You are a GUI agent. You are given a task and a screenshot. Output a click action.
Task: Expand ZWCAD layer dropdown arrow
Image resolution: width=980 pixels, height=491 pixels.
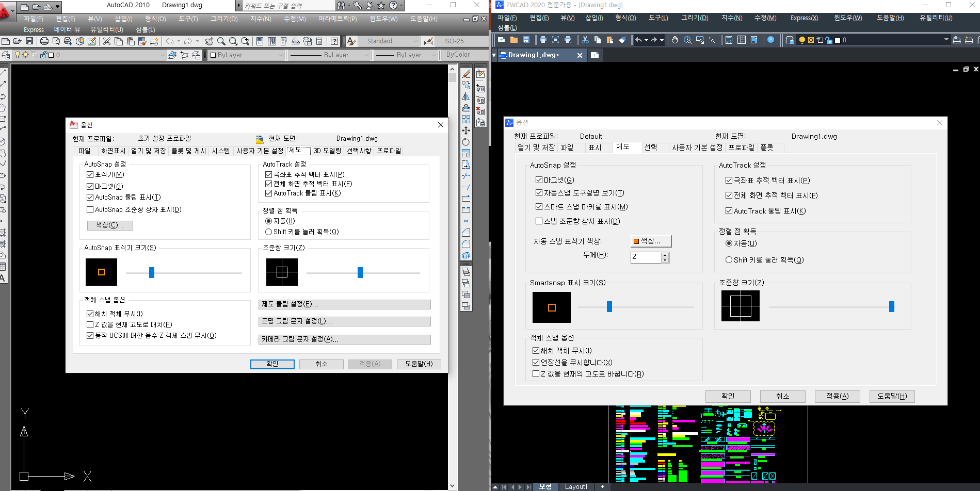click(x=946, y=40)
